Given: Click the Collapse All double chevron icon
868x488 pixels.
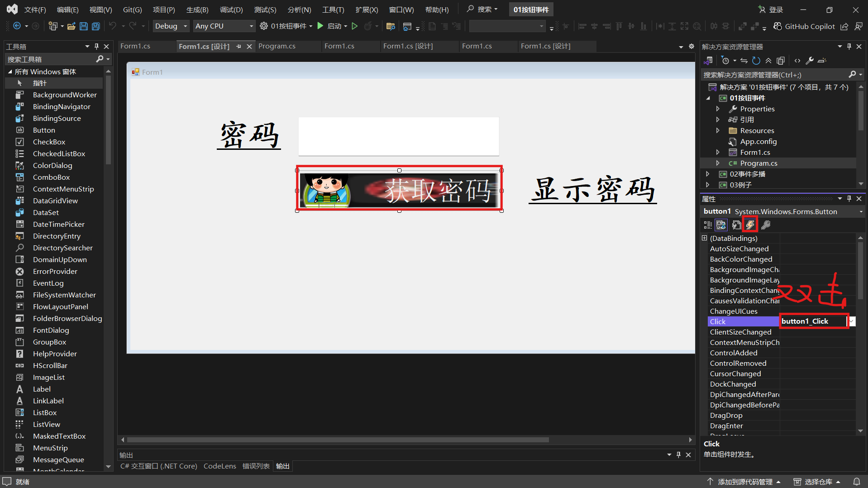Looking at the screenshot, I should click(x=768, y=61).
